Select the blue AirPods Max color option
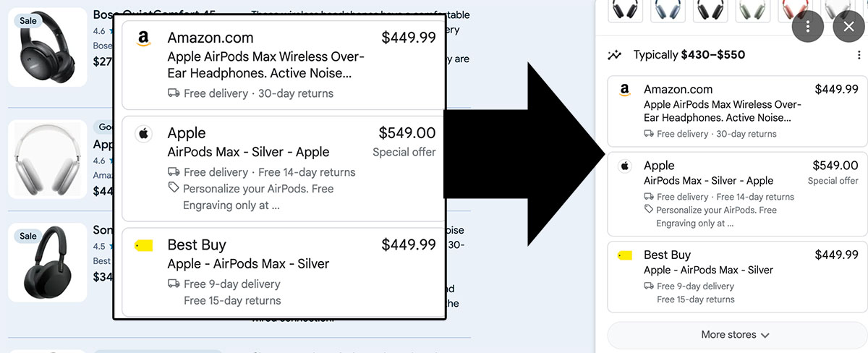Image resolution: width=868 pixels, height=353 pixels. (668, 10)
